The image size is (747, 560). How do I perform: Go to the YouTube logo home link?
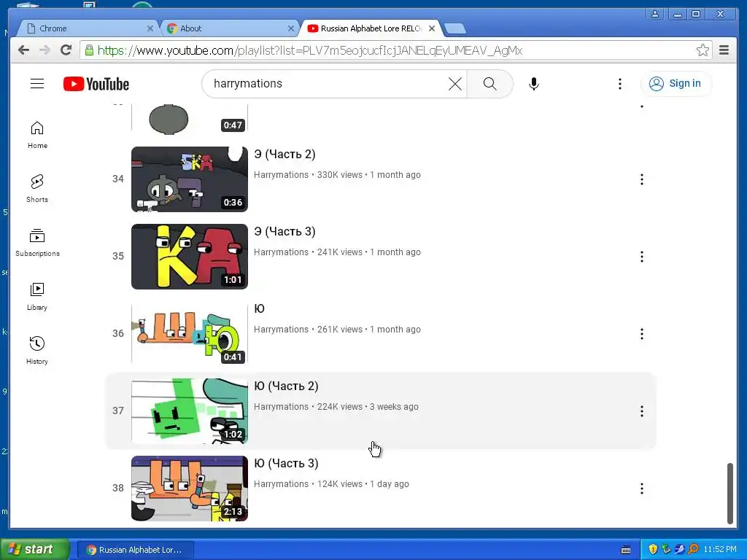pos(96,84)
